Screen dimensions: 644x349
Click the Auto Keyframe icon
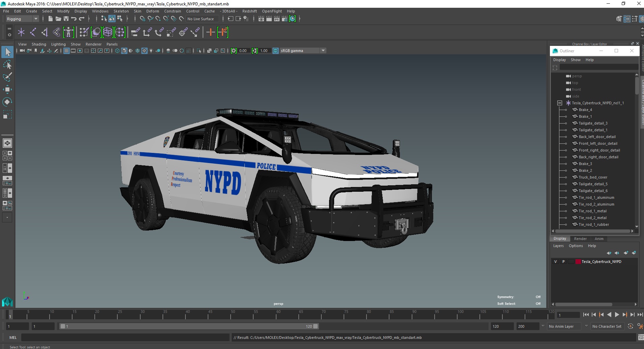click(631, 326)
